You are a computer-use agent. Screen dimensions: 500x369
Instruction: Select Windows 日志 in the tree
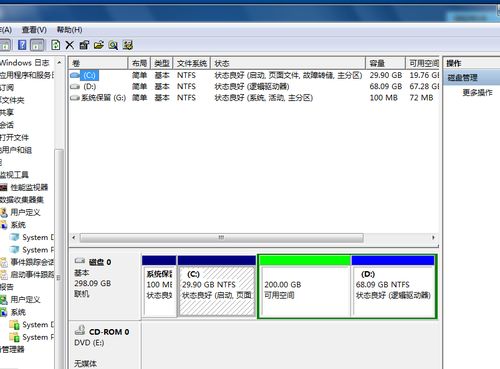[25, 63]
